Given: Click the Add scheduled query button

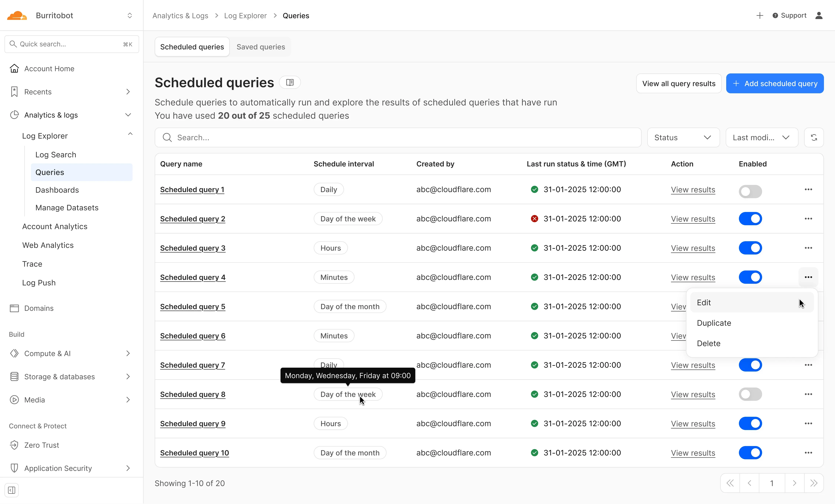Looking at the screenshot, I should point(775,83).
